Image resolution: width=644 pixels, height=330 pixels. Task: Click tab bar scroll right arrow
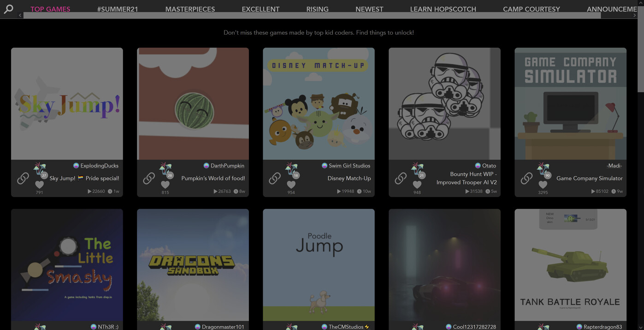pyautogui.click(x=634, y=15)
